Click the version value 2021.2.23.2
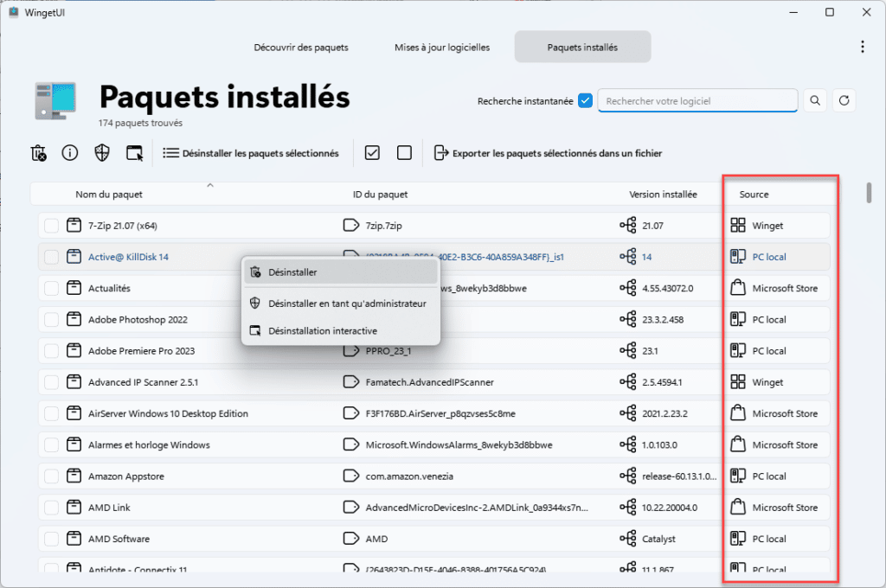This screenshot has width=886, height=588. [x=664, y=413]
